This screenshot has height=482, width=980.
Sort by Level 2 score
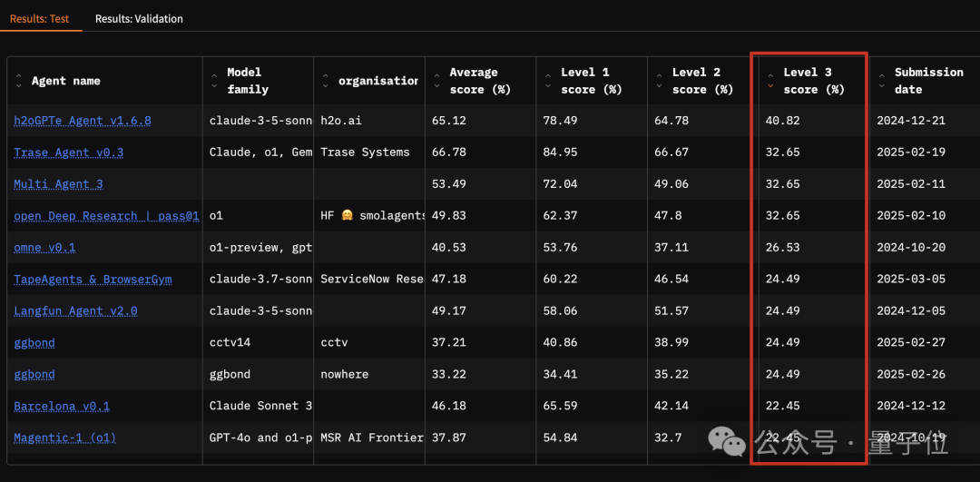(x=660, y=81)
